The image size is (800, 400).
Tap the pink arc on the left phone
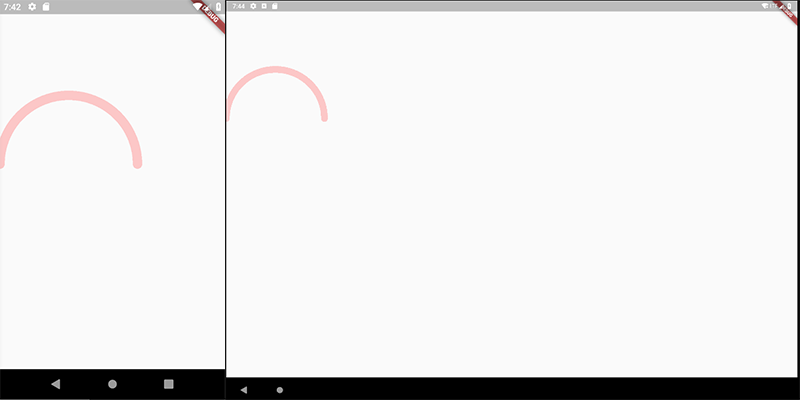[x=68, y=95]
